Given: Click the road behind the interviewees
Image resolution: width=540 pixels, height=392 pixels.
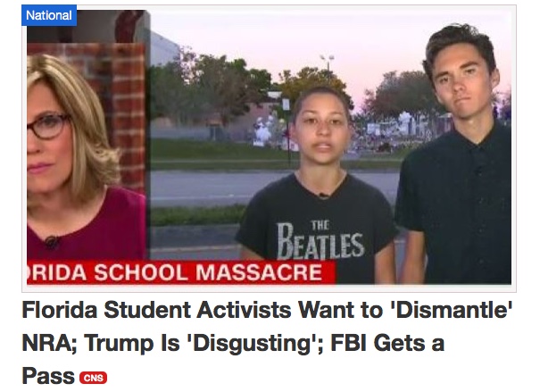Looking at the screenshot, I should coord(220,188).
